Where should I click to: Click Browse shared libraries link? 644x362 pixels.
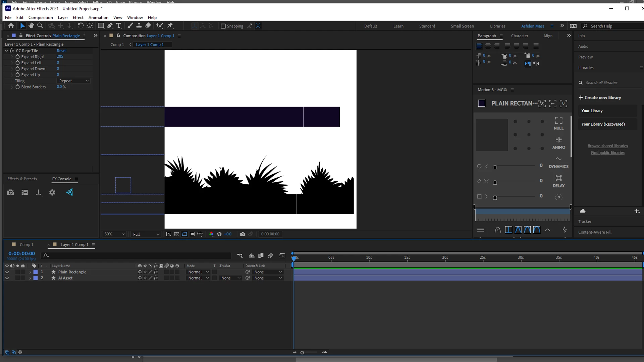tap(607, 146)
